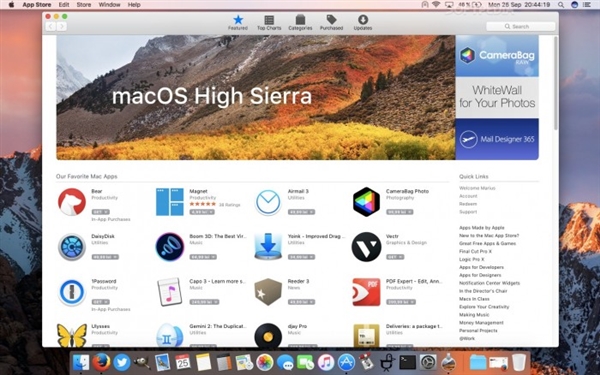This screenshot has width=600, height=375.
Task: Click the Wi-Fi status icon
Action: pyautogui.click(x=436, y=5)
